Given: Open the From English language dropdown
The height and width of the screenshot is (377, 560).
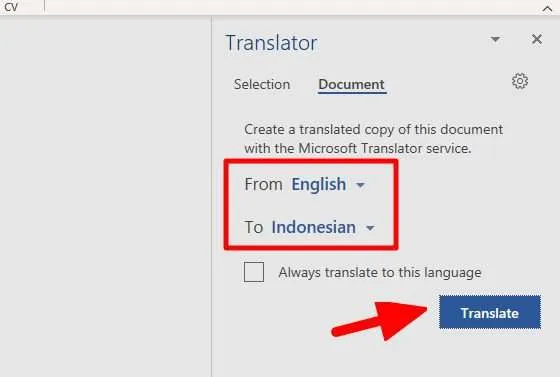Looking at the screenshot, I should coord(328,184).
